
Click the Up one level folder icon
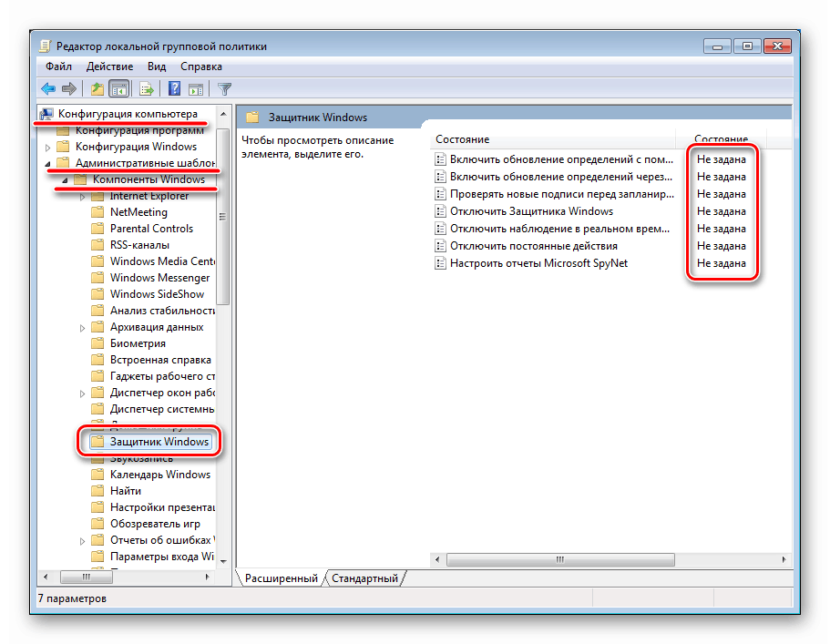tap(96, 88)
